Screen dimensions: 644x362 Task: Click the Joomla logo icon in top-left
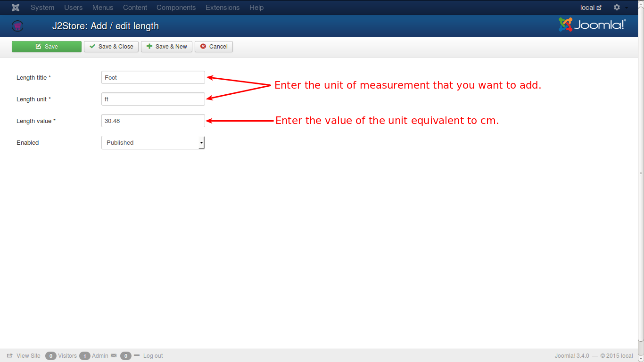point(16,8)
